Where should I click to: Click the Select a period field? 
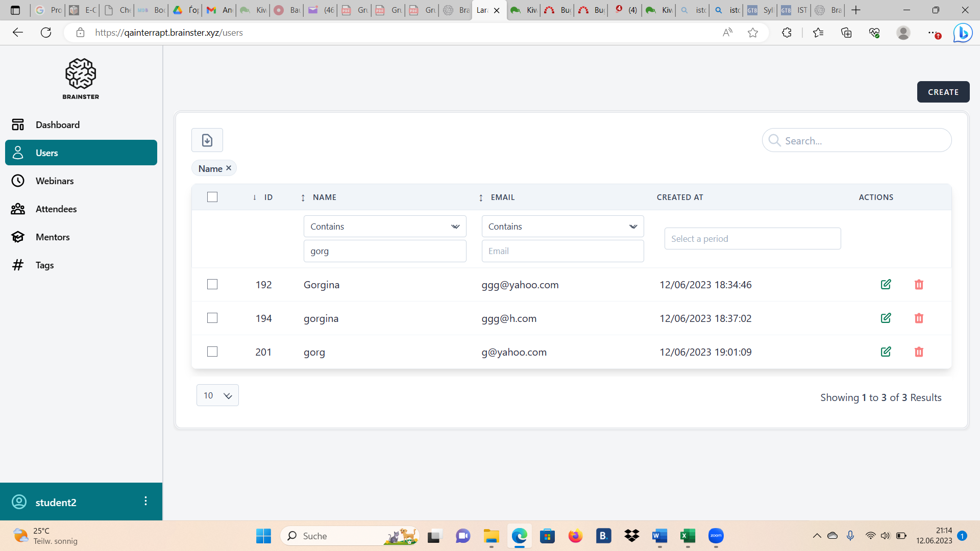click(x=752, y=239)
